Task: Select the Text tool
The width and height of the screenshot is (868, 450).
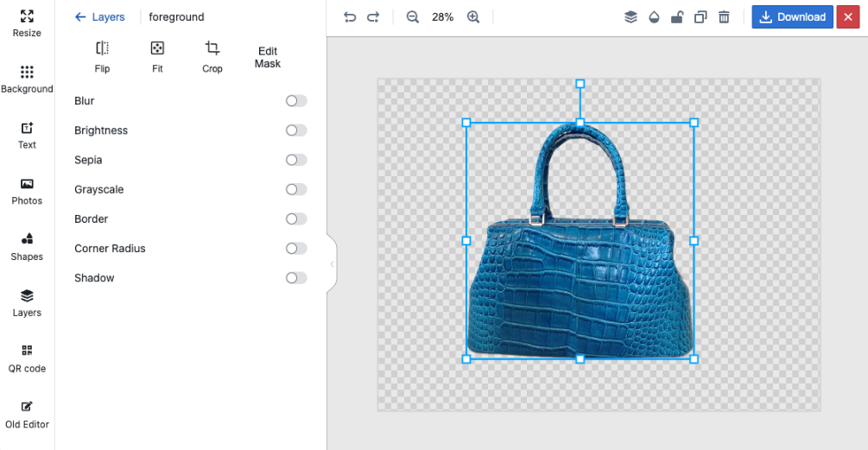Action: [x=27, y=135]
